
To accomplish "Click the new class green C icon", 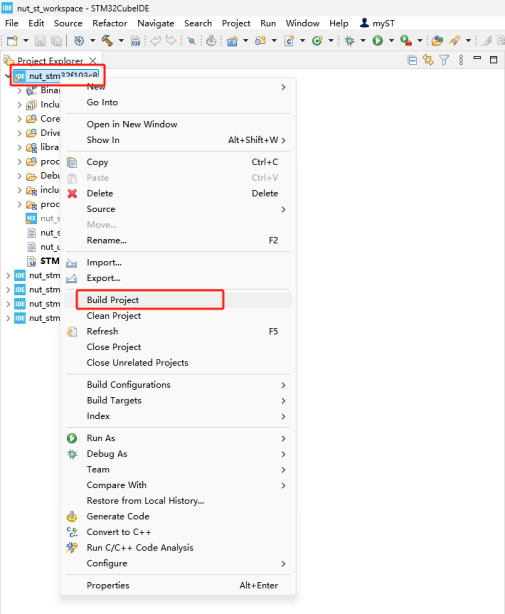I will pos(317,40).
